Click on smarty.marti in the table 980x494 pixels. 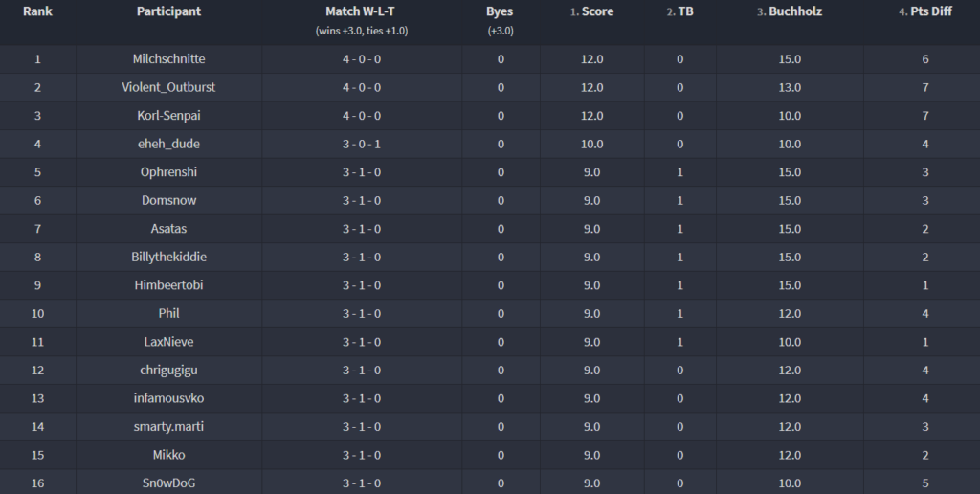pos(168,426)
